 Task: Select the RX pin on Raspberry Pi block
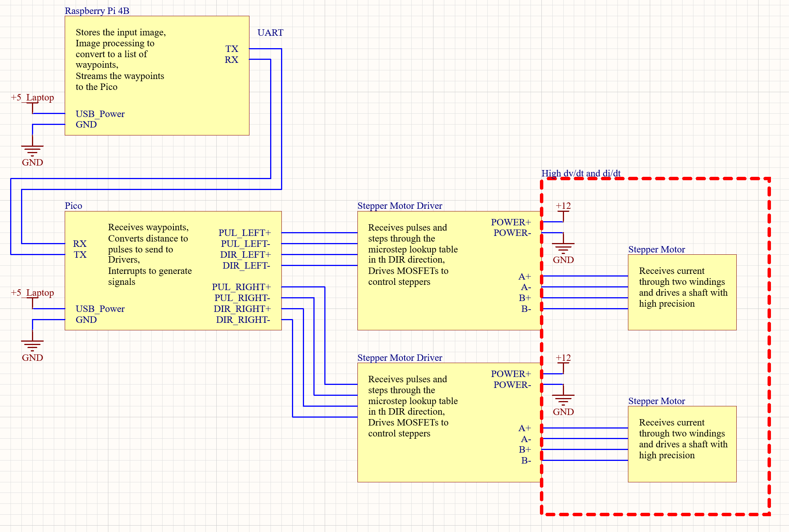231,60
